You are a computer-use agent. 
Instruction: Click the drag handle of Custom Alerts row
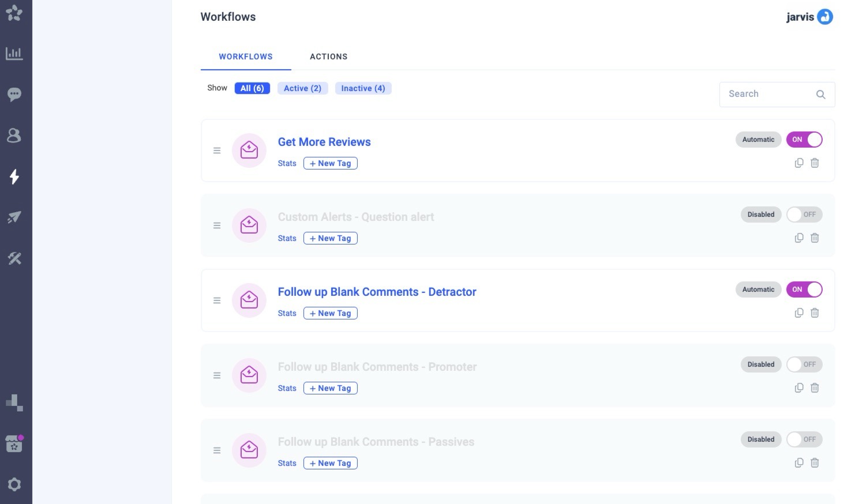click(x=217, y=225)
